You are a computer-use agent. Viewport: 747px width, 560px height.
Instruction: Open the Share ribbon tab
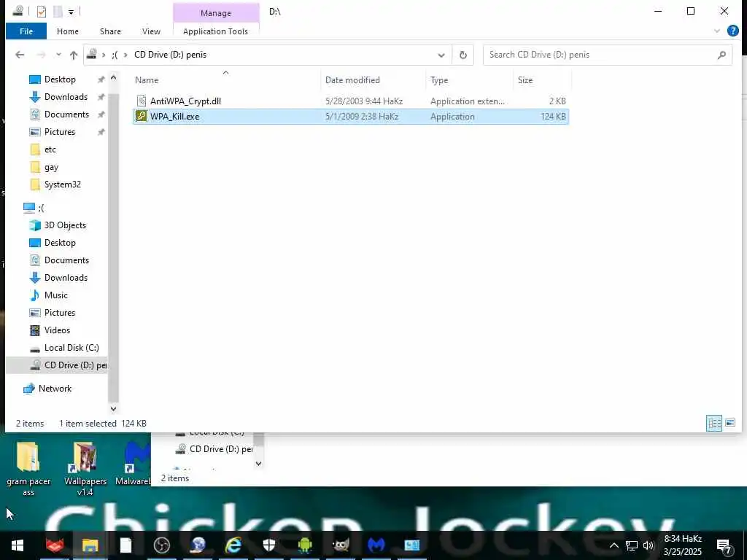(110, 31)
